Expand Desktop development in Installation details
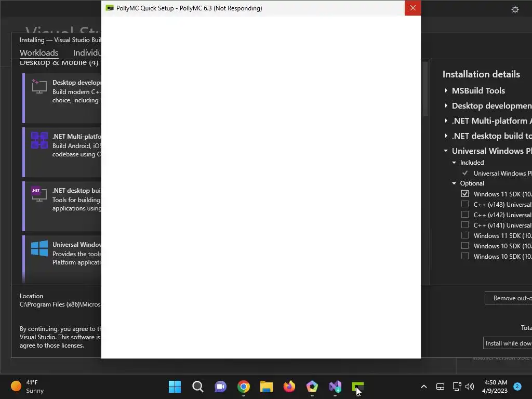The width and height of the screenshot is (532, 399). 446,106
